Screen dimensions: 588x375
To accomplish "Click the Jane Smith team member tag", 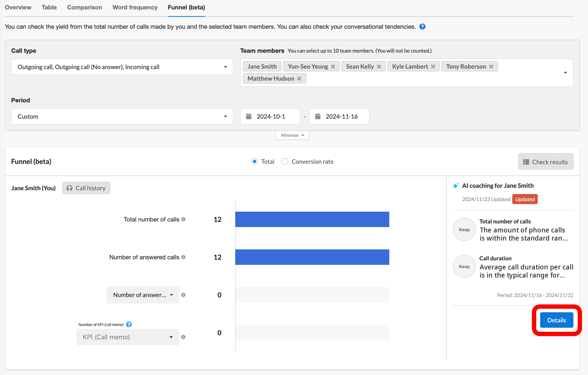I will (x=262, y=66).
